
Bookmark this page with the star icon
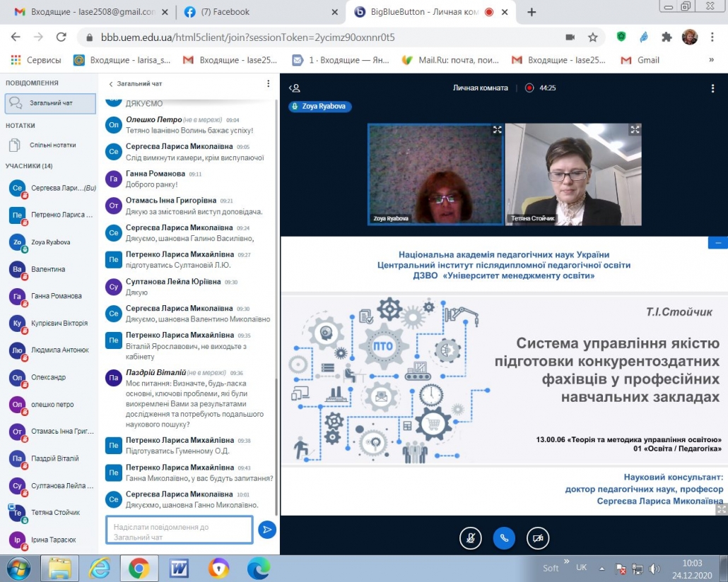pyautogui.click(x=593, y=37)
